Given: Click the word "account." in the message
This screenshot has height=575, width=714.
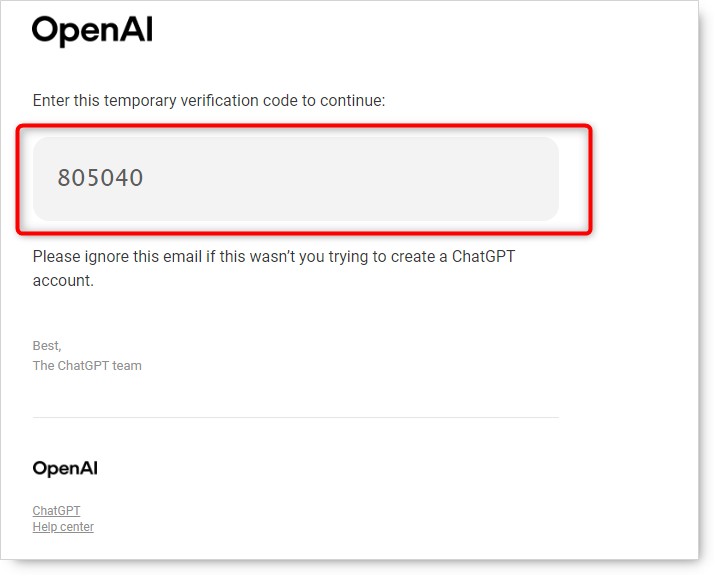Looking at the screenshot, I should point(63,281).
